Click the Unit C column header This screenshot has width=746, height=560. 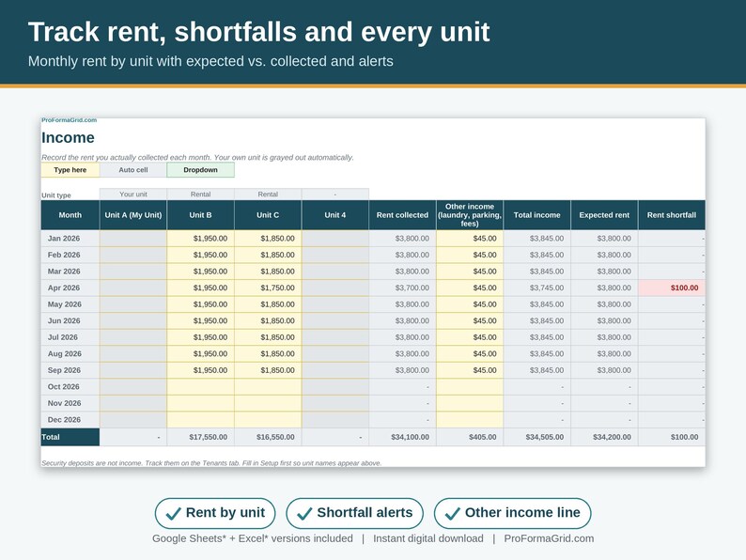pyautogui.click(x=268, y=215)
